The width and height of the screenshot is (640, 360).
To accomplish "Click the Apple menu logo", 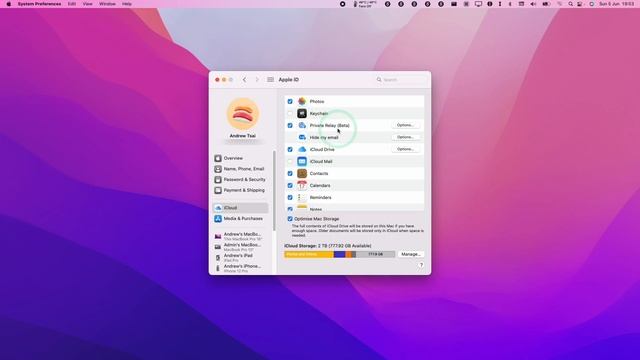I will (9, 4).
